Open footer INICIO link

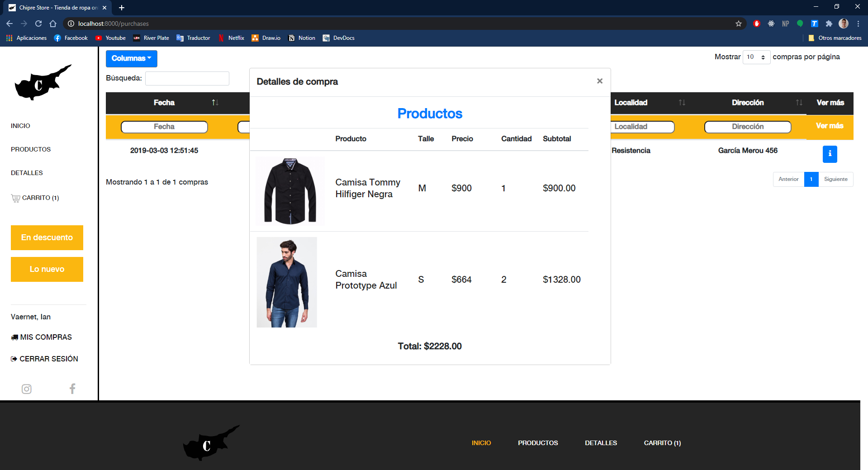pos(481,443)
